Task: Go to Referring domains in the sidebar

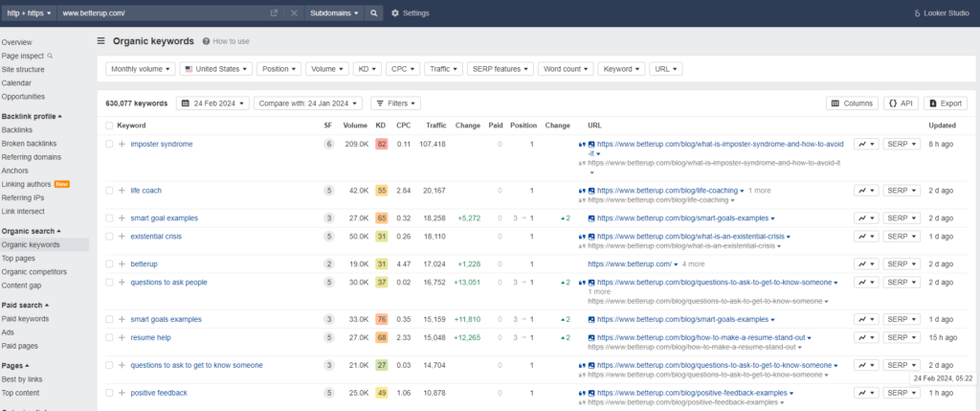Action: click(x=32, y=157)
